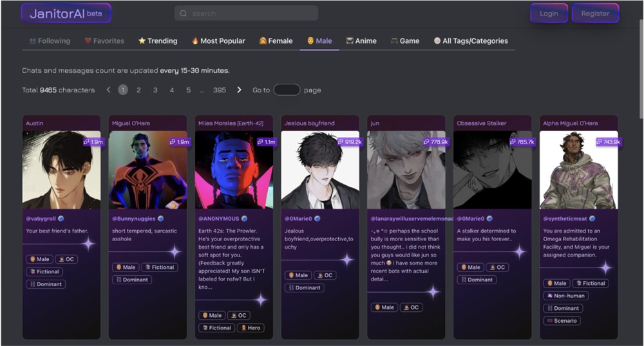Click the Scenario tag on Alpha Miguel card

coord(562,320)
